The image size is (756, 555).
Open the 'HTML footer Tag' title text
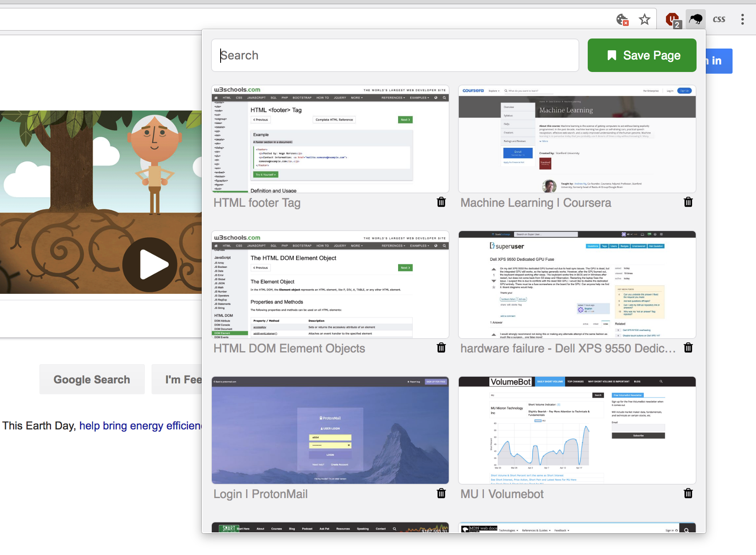click(x=257, y=203)
